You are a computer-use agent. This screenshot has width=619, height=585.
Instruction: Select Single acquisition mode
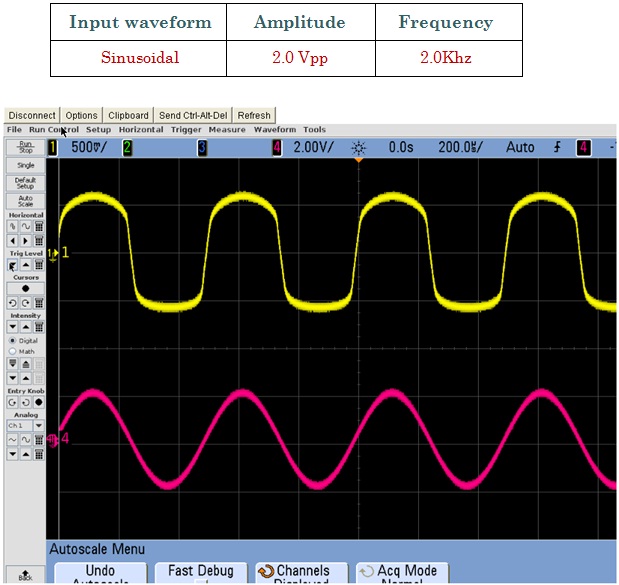[26, 165]
